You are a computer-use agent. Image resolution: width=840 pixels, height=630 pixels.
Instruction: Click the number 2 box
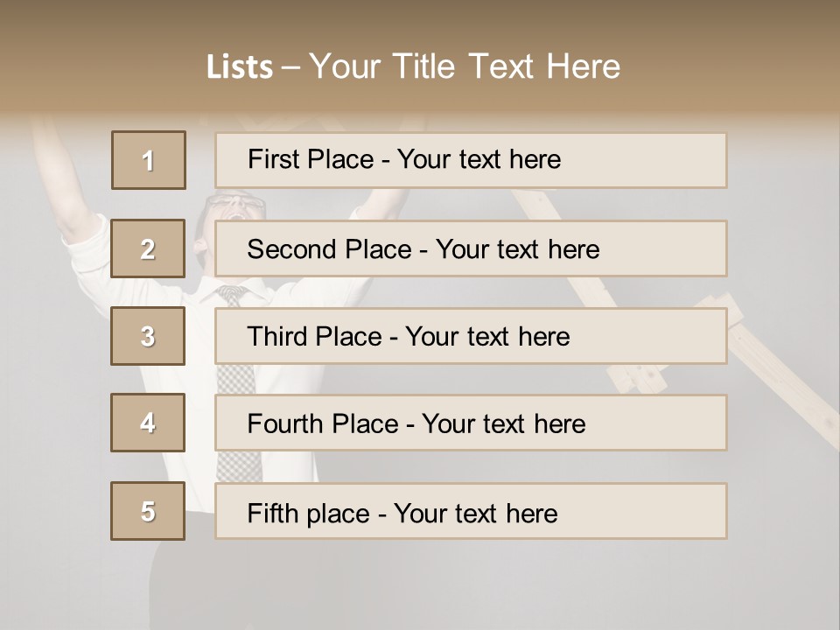[x=148, y=248]
